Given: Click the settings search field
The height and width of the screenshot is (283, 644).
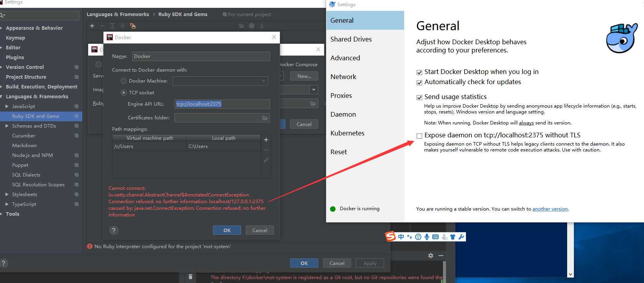Looking at the screenshot, I should click(40, 15).
